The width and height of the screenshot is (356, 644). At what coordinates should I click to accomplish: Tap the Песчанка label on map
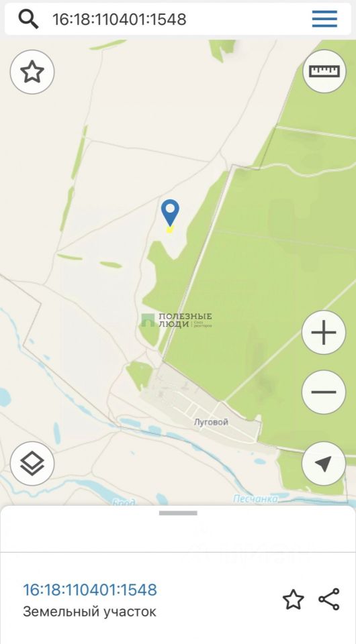(x=255, y=499)
